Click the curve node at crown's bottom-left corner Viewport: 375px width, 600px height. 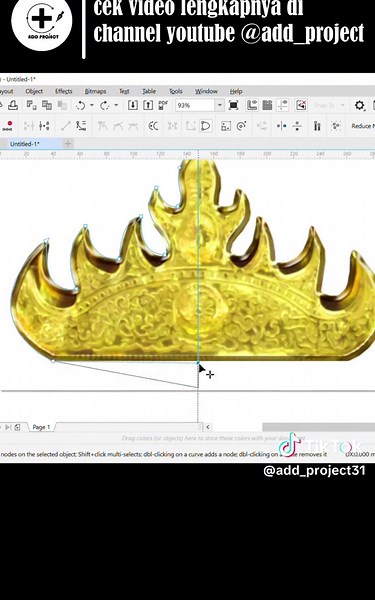tap(53, 360)
